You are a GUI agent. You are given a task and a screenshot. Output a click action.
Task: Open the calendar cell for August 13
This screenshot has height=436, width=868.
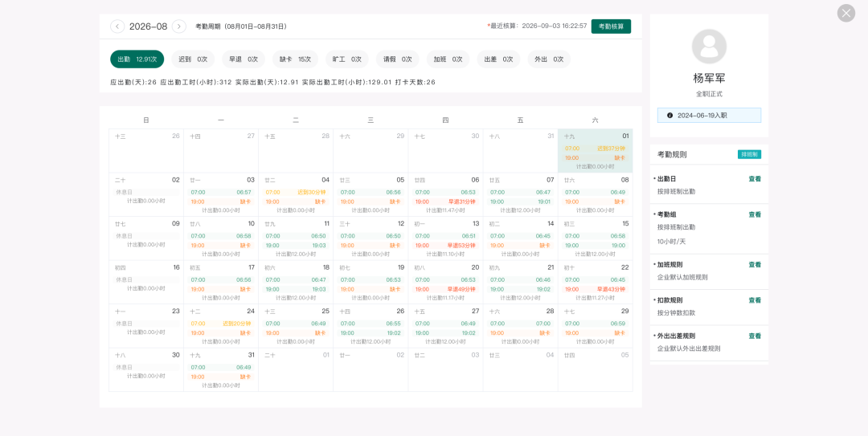(x=445, y=238)
